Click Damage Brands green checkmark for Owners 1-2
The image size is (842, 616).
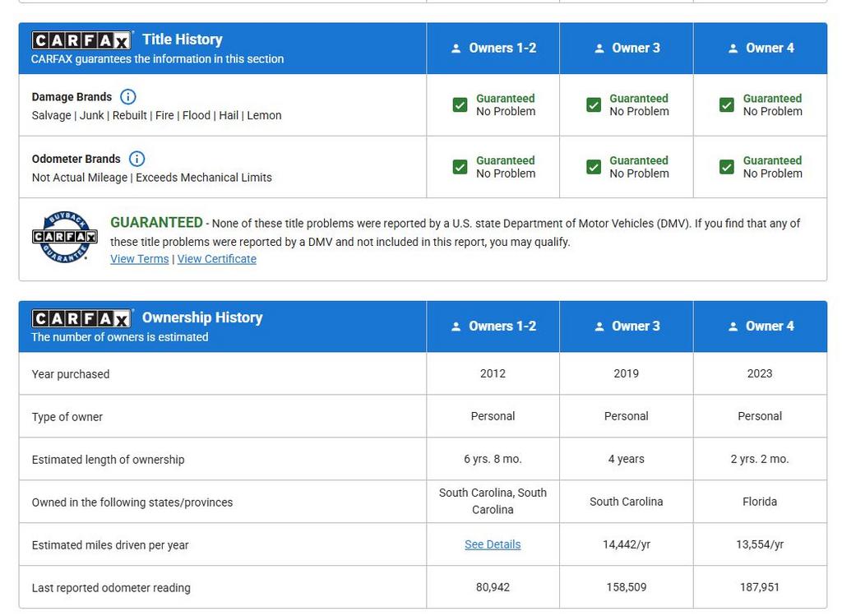[x=460, y=104]
